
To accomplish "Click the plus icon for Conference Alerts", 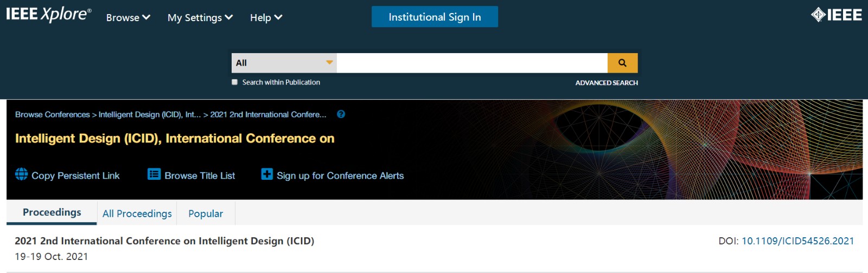I will tap(267, 174).
